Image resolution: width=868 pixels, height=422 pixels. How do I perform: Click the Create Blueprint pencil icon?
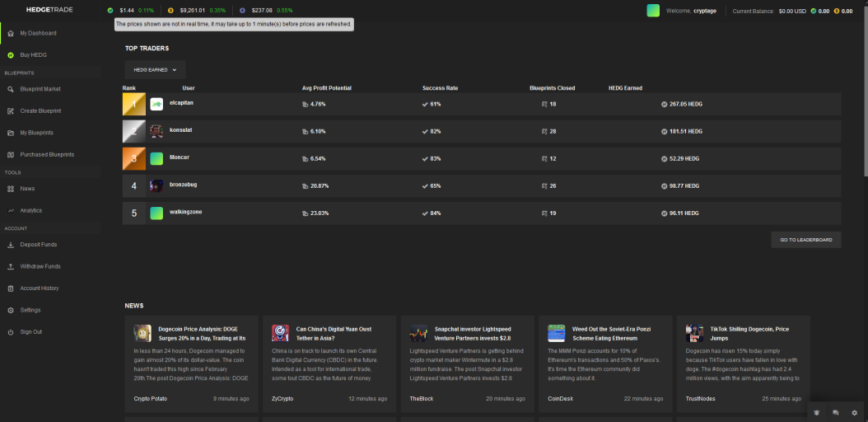(11, 111)
